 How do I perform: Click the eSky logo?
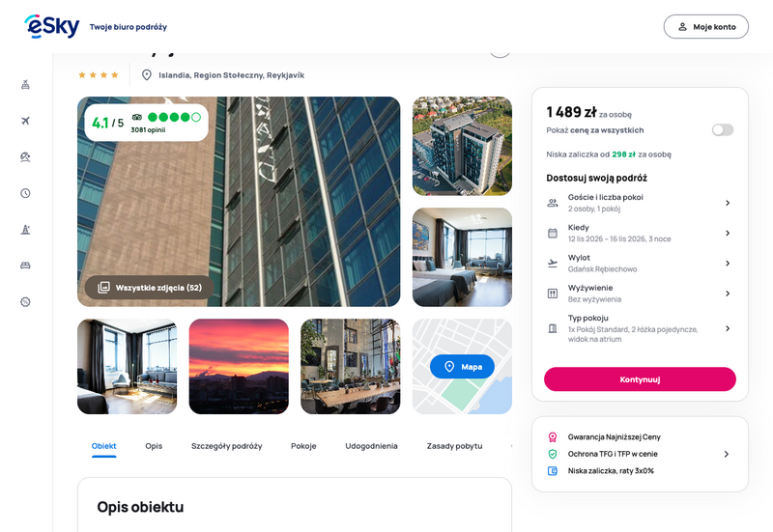coord(52,26)
